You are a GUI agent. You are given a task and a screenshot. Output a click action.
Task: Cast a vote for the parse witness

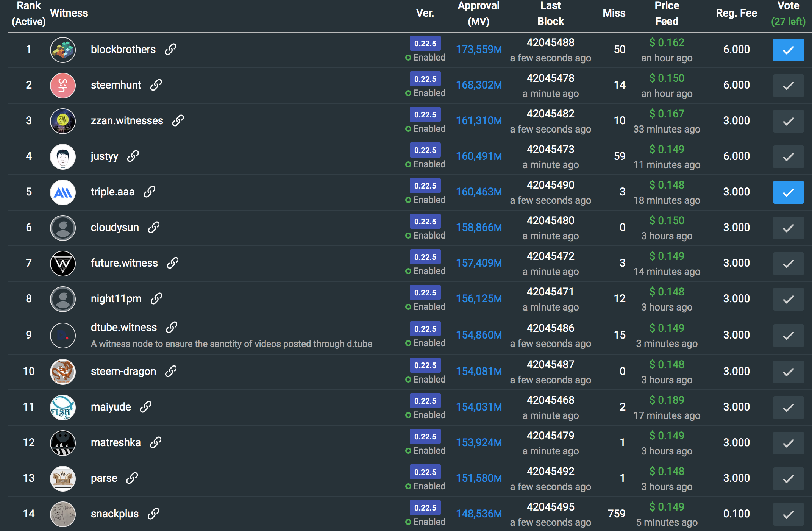pos(788,479)
